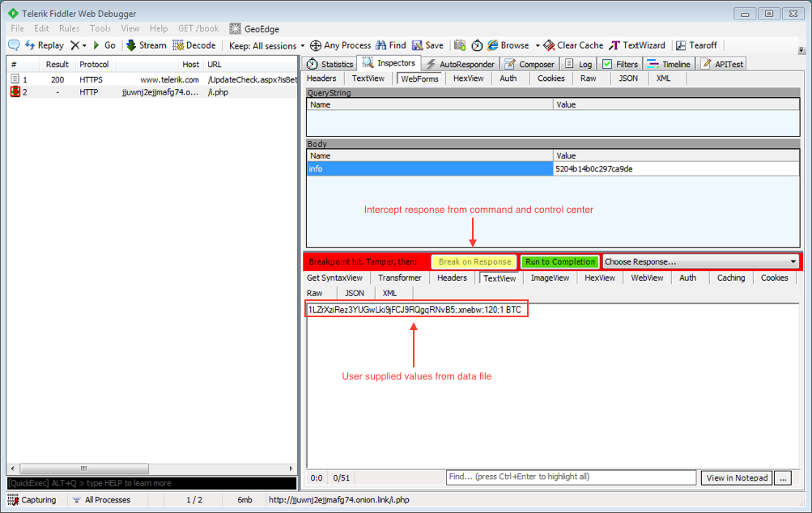Screen dimensions: 812x513
Task: Select session 2 /i.php row
Action: (x=152, y=92)
